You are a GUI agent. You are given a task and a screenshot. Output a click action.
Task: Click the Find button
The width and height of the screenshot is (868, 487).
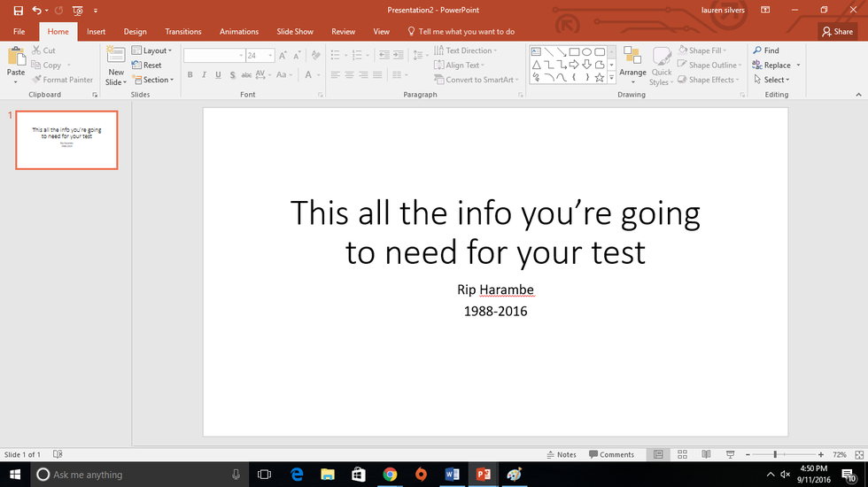(x=766, y=50)
